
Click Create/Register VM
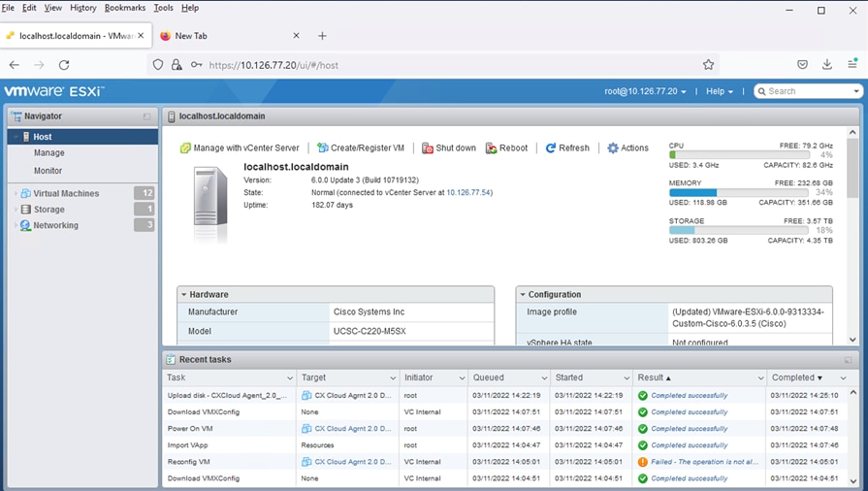tap(361, 147)
